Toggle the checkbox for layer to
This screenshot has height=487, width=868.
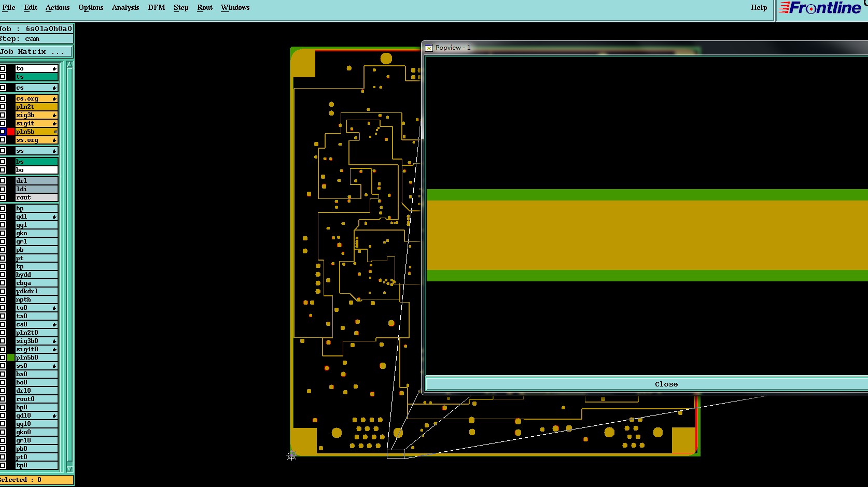point(3,68)
